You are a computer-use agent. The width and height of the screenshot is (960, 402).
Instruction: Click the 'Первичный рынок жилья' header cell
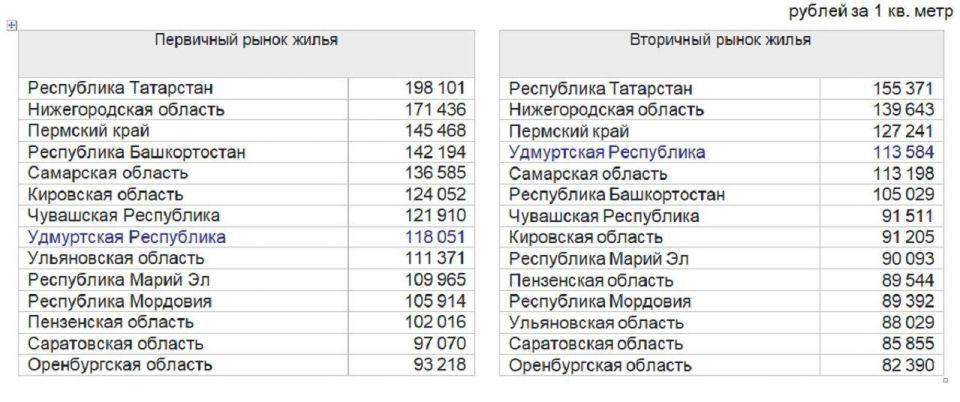[x=245, y=41]
